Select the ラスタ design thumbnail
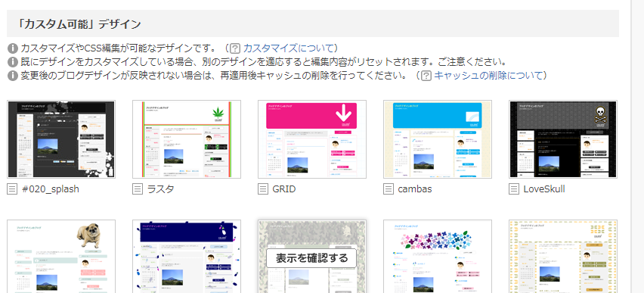Viewport: 644px width, 293px height. pos(187,139)
